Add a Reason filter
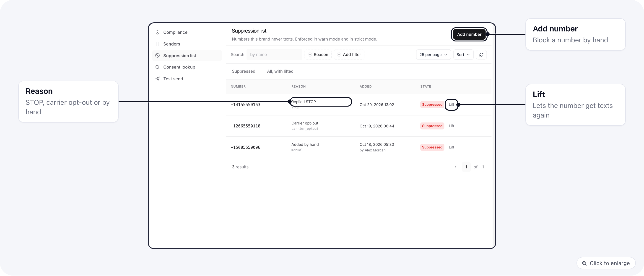The width and height of the screenshot is (644, 276). click(x=318, y=55)
